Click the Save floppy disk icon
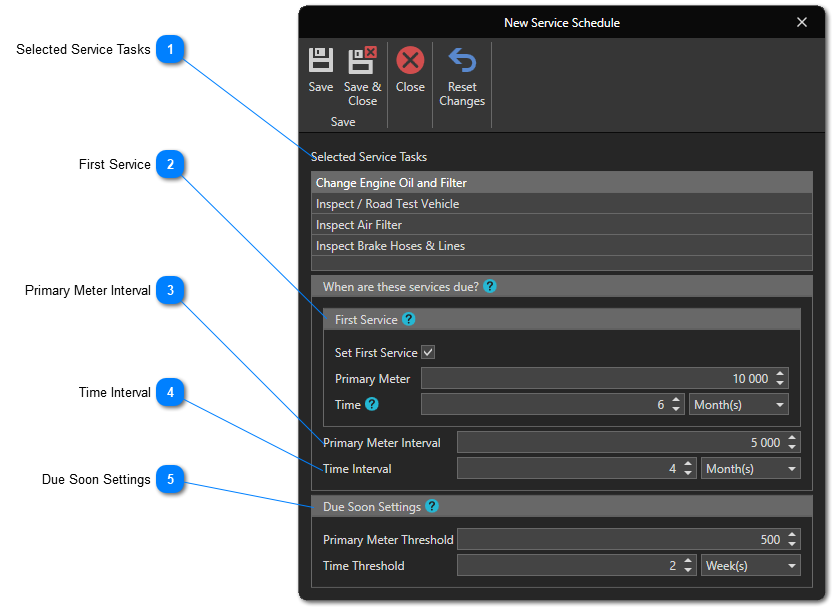Screen dimensions: 835x610 pyautogui.click(x=320, y=61)
